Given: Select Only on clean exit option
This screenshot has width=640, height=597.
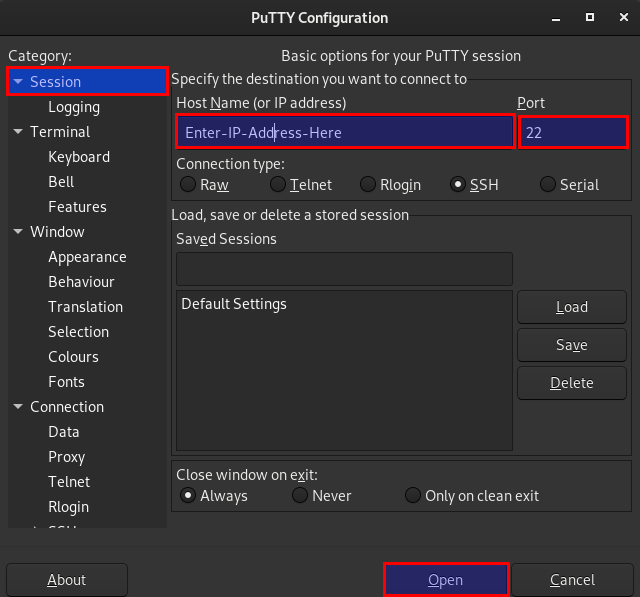Looking at the screenshot, I should [x=412, y=495].
